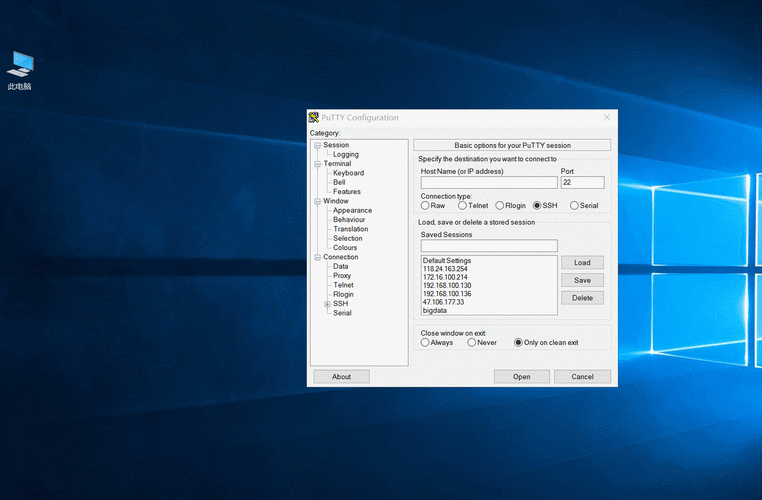The height and width of the screenshot is (500, 762).
Task: Close the PuTTY Configuration dialog
Action: [x=606, y=118]
